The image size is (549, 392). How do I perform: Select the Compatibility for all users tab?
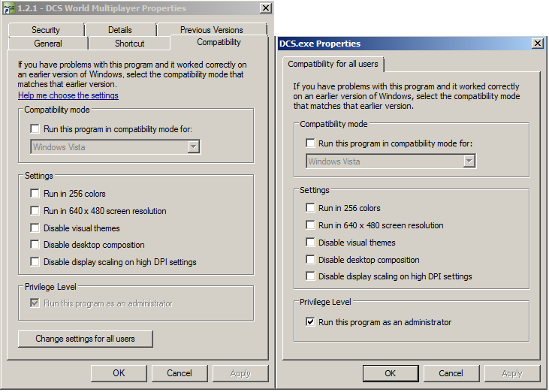click(x=333, y=64)
